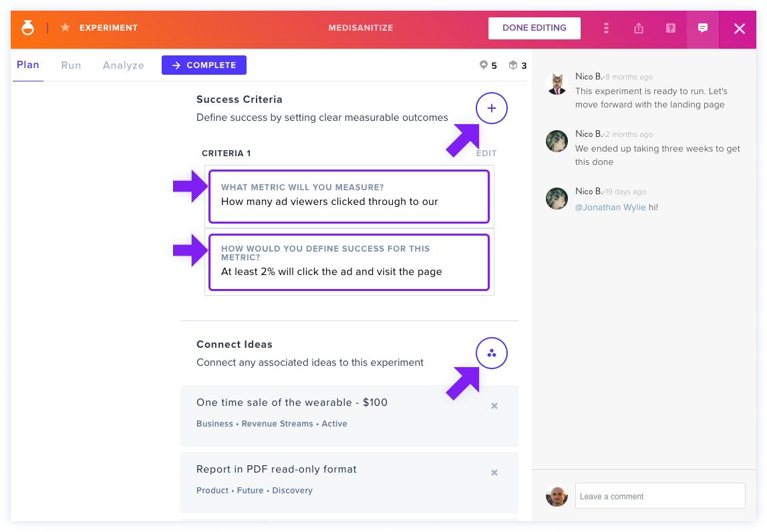Viewport: 767px width, 532px height.
Task: Add a new success criteria with plus icon
Action: click(x=492, y=108)
